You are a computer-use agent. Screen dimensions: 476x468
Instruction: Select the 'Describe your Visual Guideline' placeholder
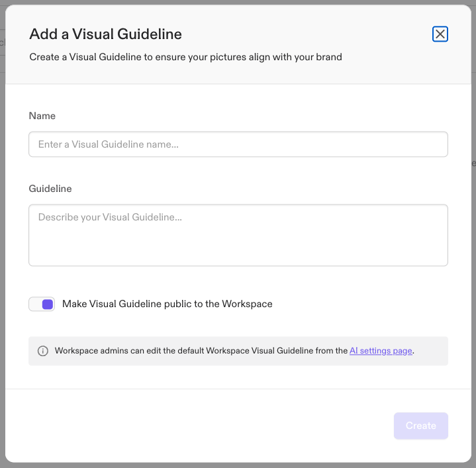(x=110, y=217)
